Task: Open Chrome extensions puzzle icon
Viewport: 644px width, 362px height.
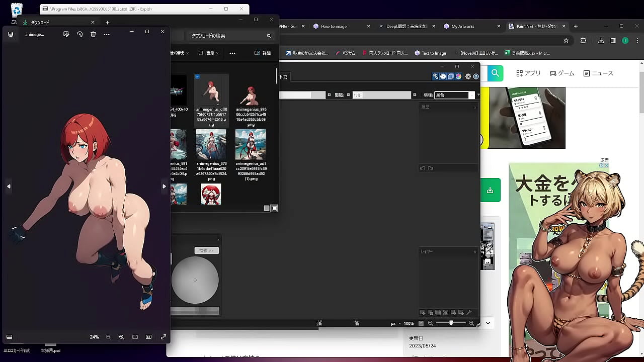Action: pyautogui.click(x=583, y=41)
